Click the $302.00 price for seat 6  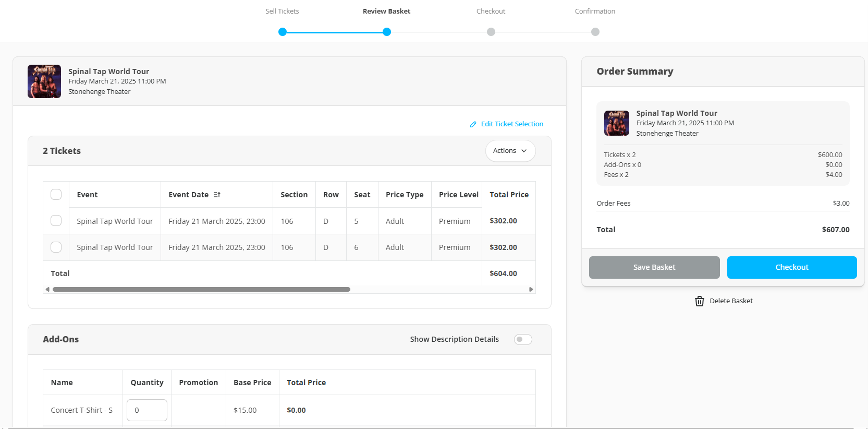pos(503,247)
